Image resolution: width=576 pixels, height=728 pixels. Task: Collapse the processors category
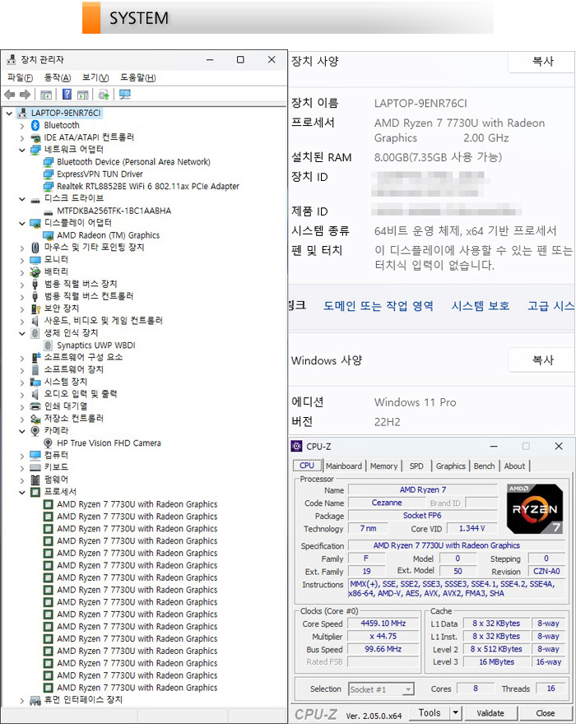pos(22,492)
